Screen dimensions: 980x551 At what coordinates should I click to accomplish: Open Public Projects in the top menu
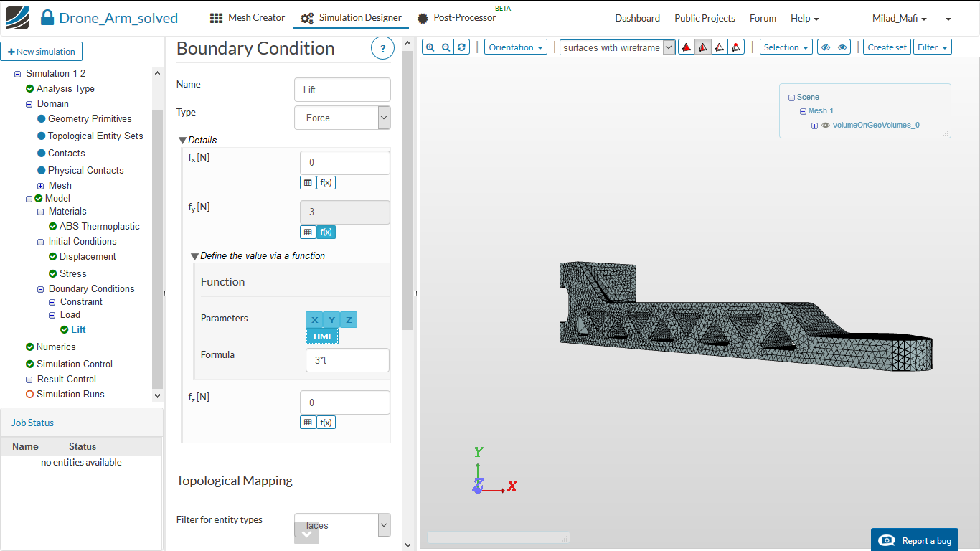(x=705, y=18)
